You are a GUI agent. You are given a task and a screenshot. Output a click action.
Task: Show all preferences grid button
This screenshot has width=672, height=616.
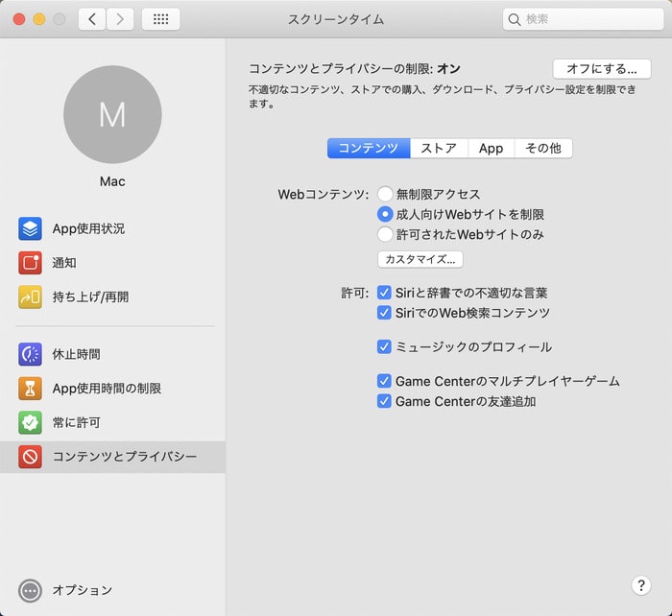(x=160, y=19)
